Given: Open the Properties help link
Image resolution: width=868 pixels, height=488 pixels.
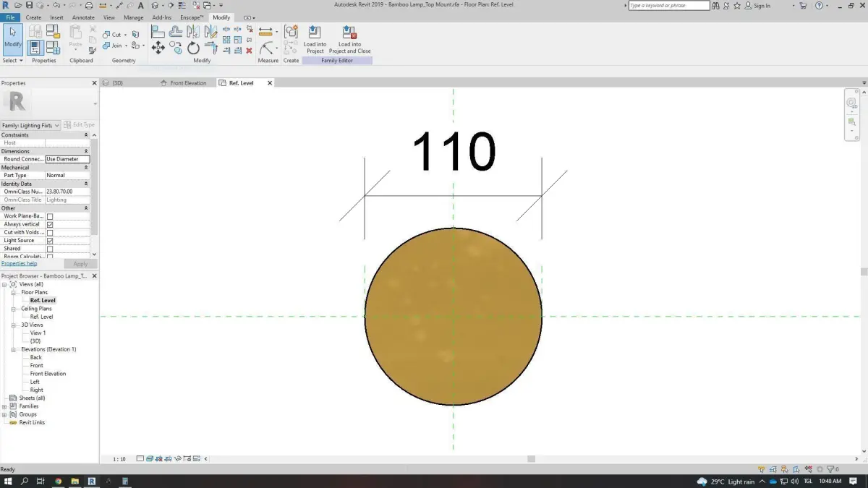Looking at the screenshot, I should (19, 263).
